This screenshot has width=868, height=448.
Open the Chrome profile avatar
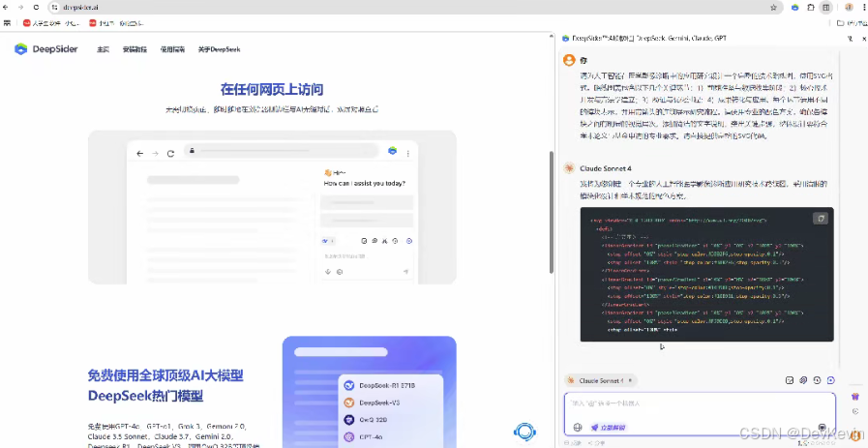click(x=849, y=7)
